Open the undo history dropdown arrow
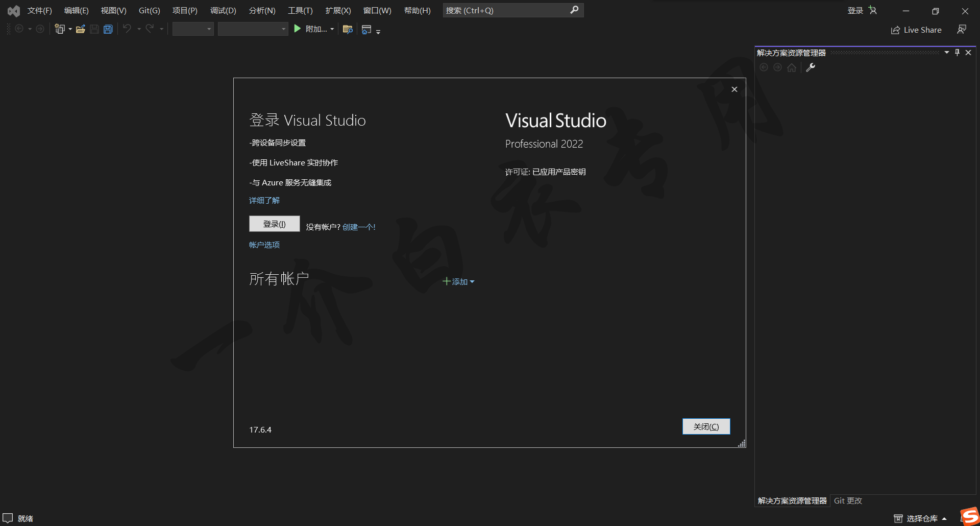 [139, 29]
